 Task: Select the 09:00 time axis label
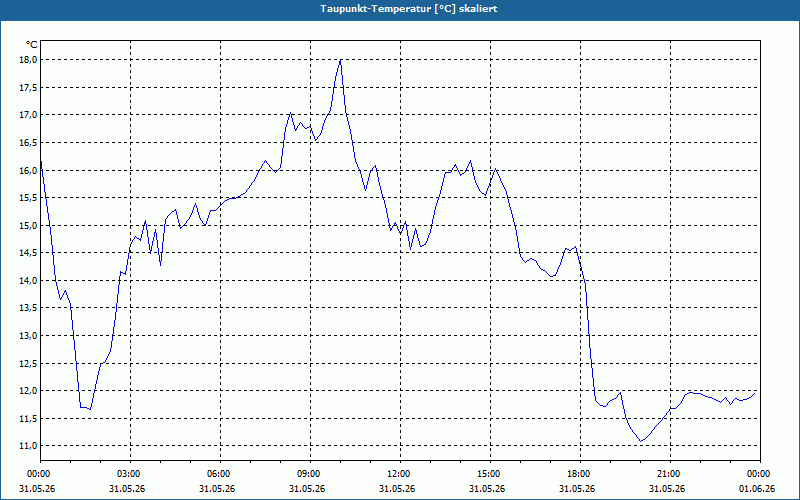(310, 474)
